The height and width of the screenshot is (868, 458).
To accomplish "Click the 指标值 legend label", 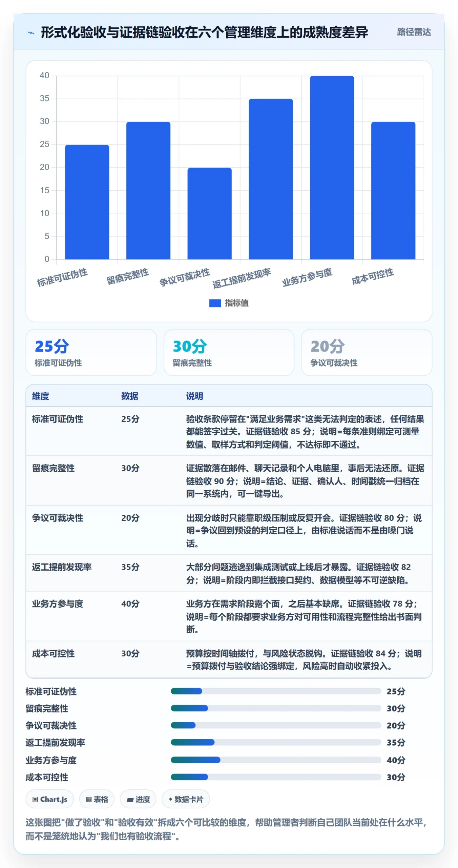I will [236, 303].
